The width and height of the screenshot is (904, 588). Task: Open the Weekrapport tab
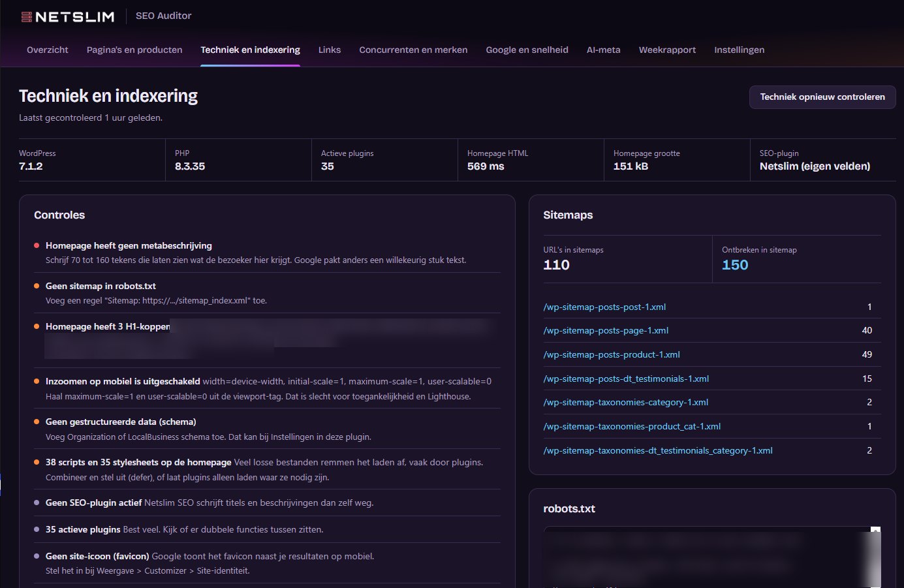667,50
